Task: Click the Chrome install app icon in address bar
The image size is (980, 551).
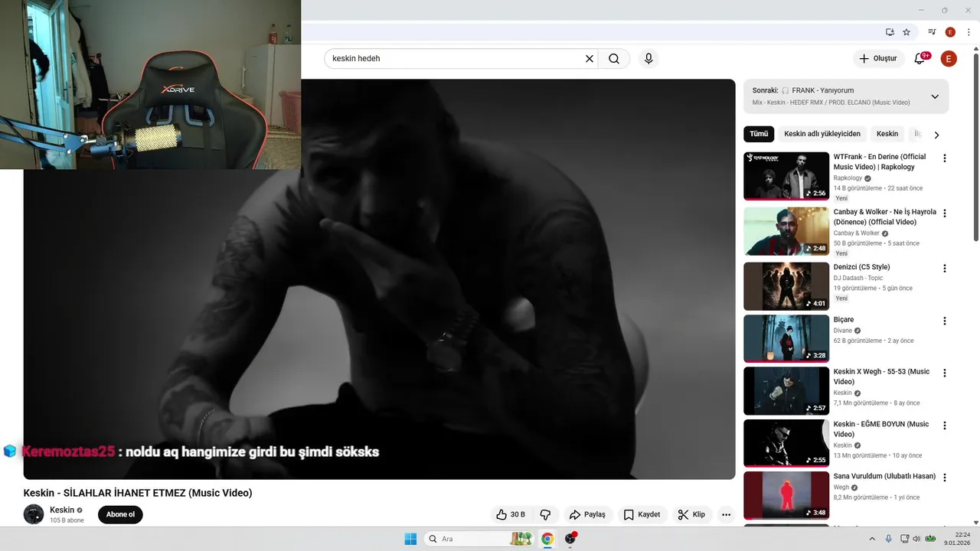Action: [x=890, y=32]
